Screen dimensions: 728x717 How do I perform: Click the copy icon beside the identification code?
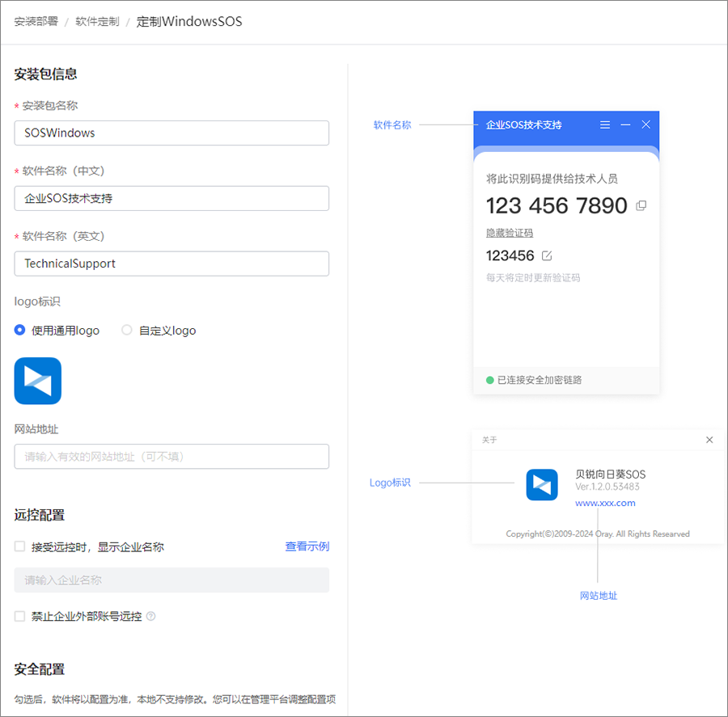641,206
